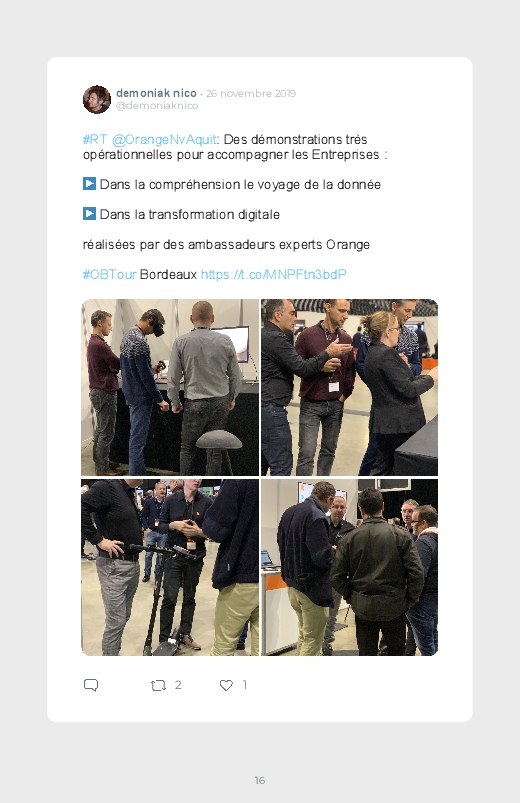This screenshot has width=520, height=803.
Task: Open the @OrangeNvAquit mention
Action: tap(164, 139)
